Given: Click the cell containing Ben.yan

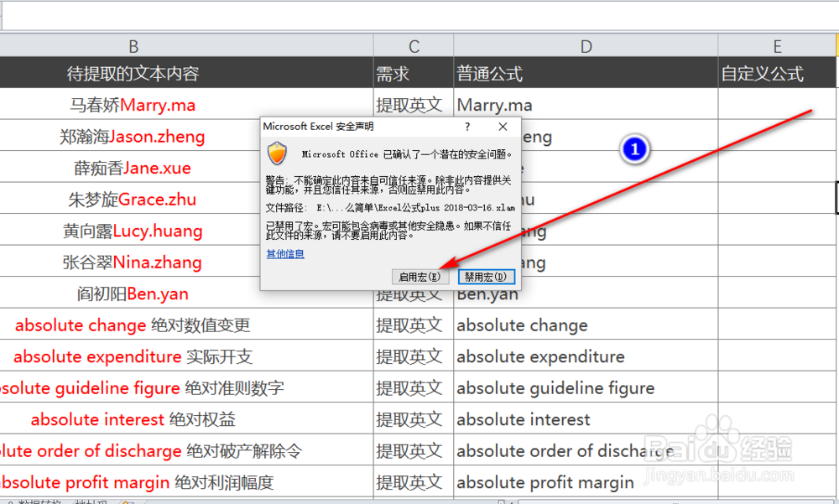Looking at the screenshot, I should point(494,294).
